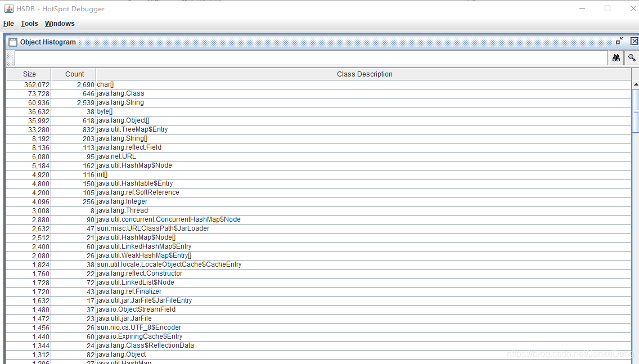Select the java.lang.ref.SoftReference row
The image size is (639, 364).
tap(319, 192)
